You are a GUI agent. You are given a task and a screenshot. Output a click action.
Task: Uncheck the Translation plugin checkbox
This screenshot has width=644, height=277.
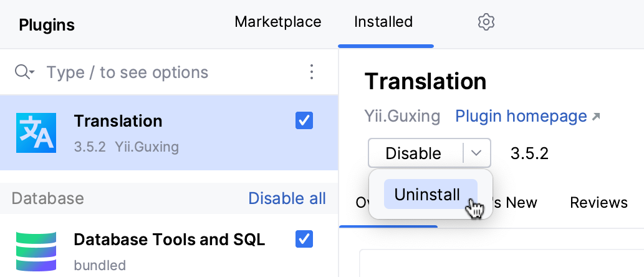pyautogui.click(x=304, y=121)
